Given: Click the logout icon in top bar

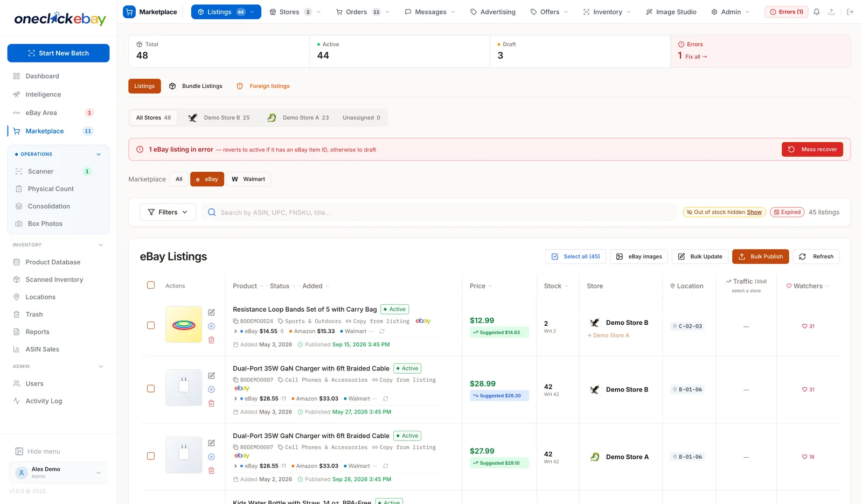Looking at the screenshot, I should pos(850,12).
